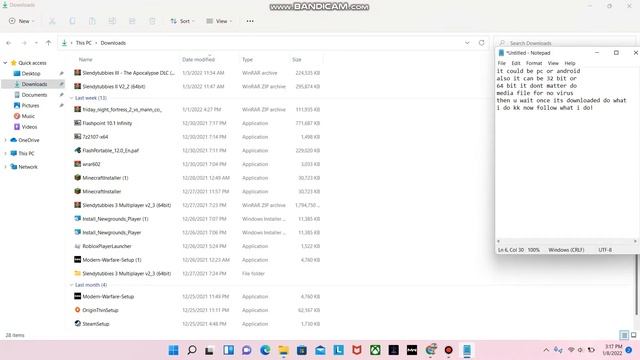Screen dimensions: 640x360
Task: Click the Search Downloads input field
Action: (564, 43)
